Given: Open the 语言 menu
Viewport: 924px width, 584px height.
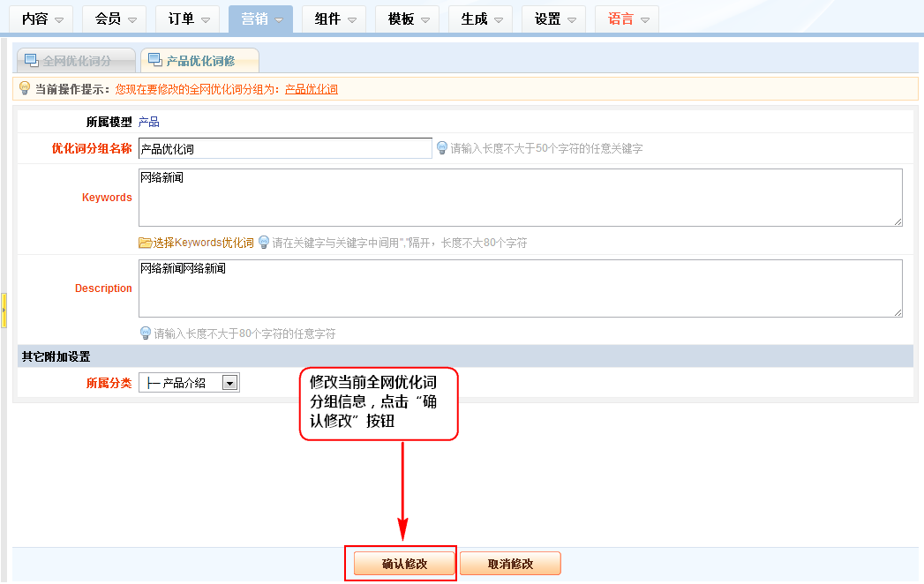Looking at the screenshot, I should pyautogui.click(x=627, y=19).
